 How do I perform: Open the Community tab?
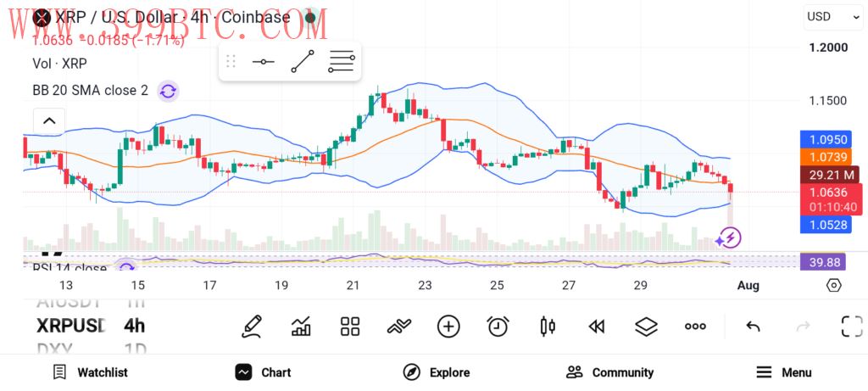pos(610,372)
